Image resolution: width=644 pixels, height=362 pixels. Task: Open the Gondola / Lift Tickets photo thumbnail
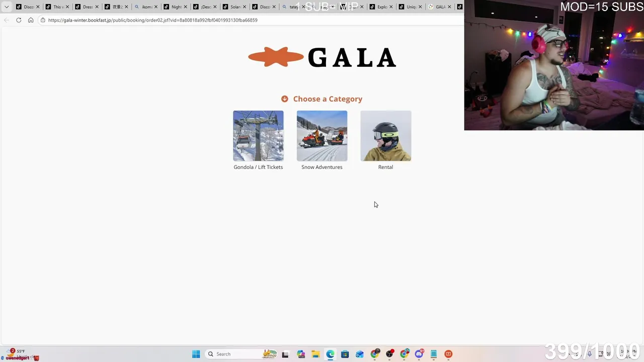click(258, 136)
